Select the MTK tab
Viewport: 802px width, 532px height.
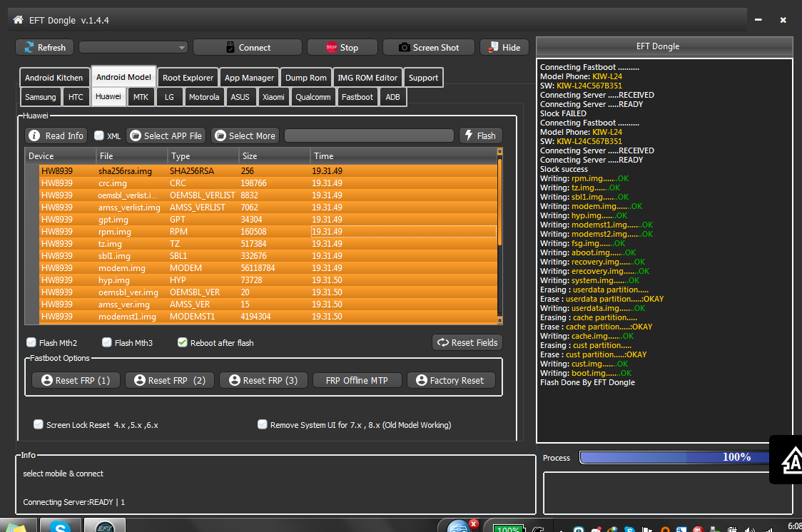(141, 97)
